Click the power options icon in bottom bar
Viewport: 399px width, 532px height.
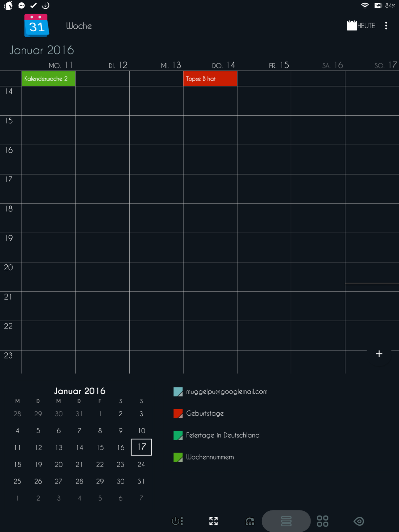coord(177,521)
